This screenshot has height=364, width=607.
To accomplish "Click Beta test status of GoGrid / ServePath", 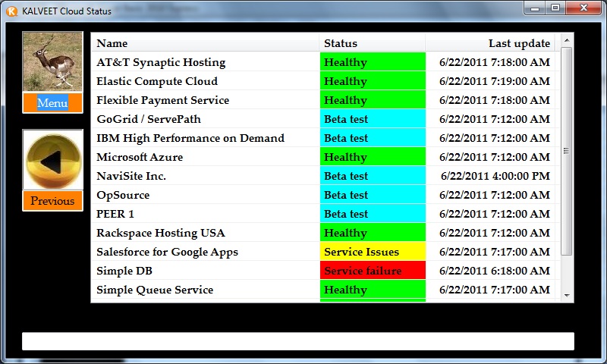I will (373, 119).
